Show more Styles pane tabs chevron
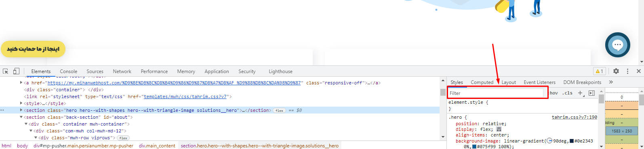The height and width of the screenshot is (149, 644). point(611,82)
